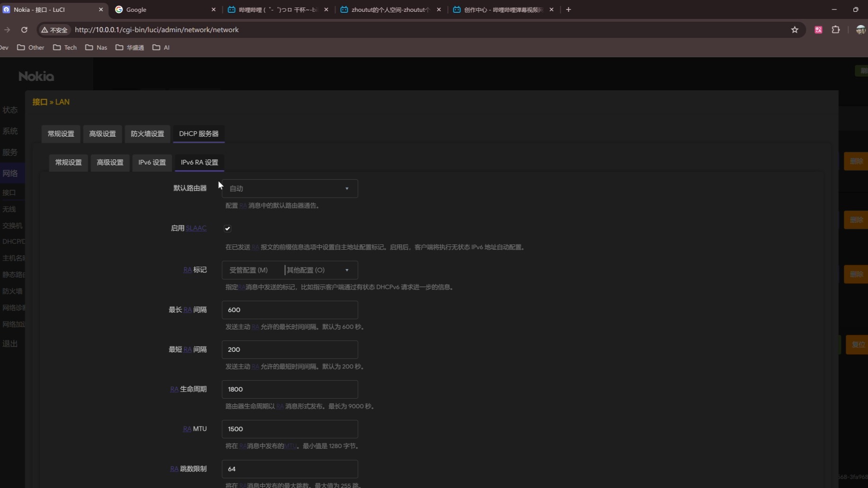Screen dimensions: 868x488
Task: Open the 系统 sidebar menu
Action: tap(10, 131)
